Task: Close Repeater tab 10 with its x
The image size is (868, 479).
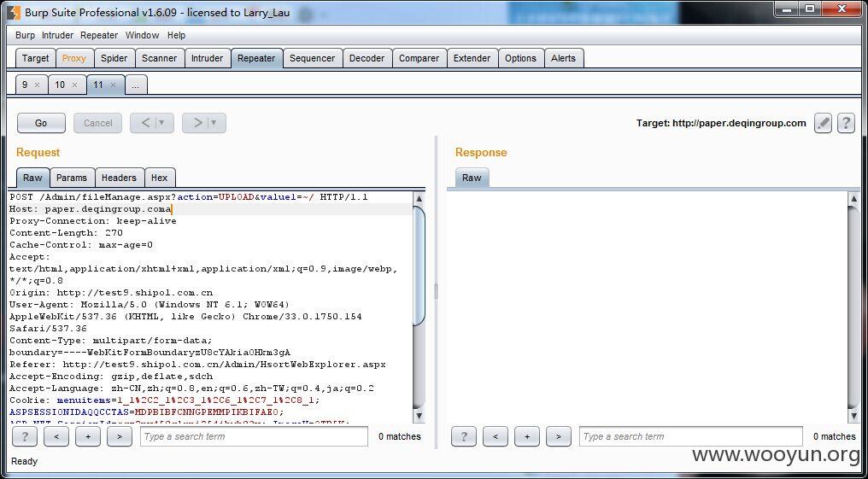Action: tap(74, 85)
